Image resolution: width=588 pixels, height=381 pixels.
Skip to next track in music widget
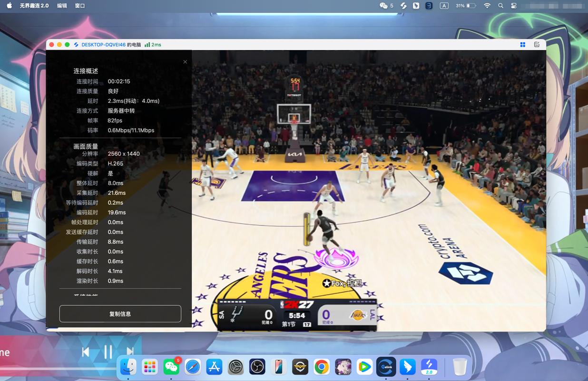click(130, 352)
